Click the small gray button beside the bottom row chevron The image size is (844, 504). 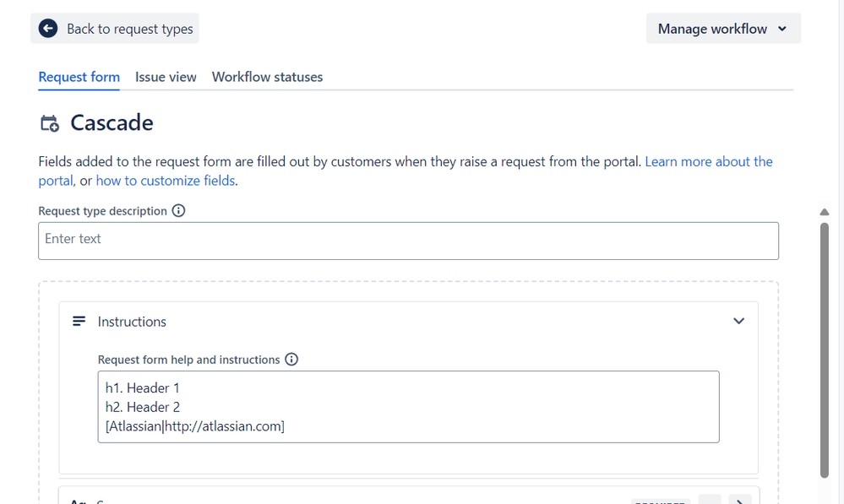click(x=710, y=500)
